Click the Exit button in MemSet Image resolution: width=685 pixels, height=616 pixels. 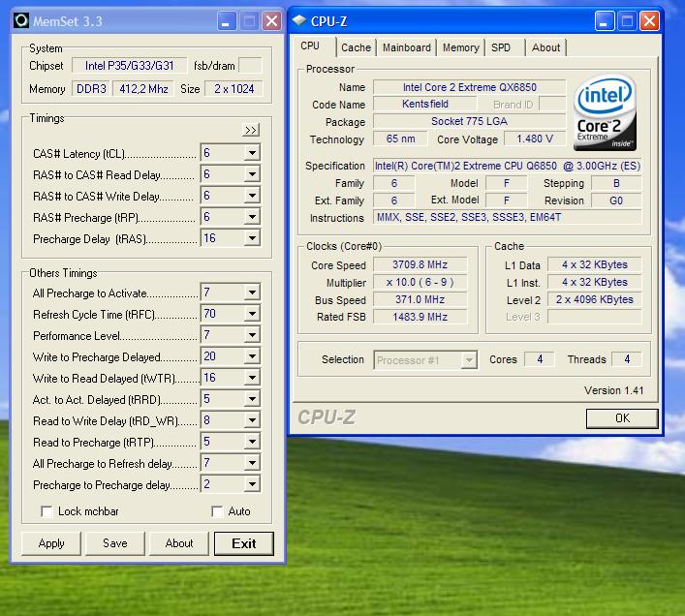point(244,543)
